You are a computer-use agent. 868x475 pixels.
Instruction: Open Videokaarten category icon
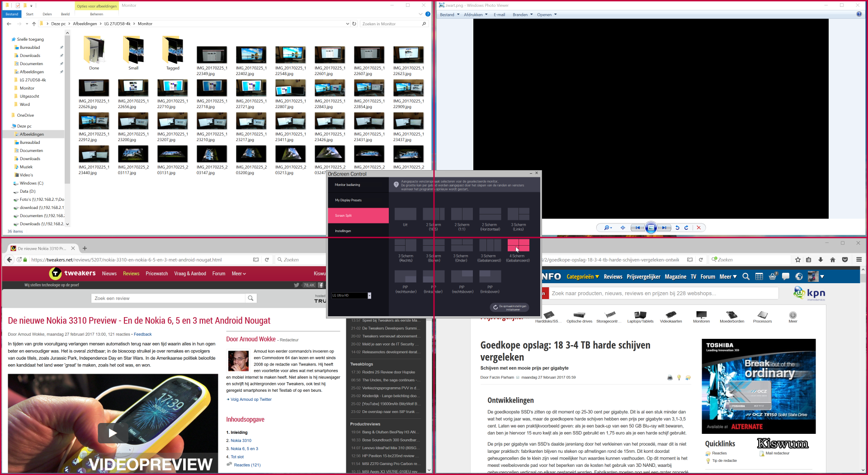click(671, 317)
